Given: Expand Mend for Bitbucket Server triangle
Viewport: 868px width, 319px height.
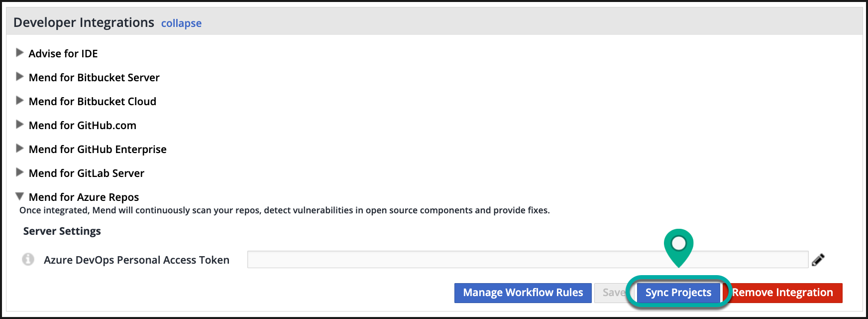Looking at the screenshot, I should coord(20,77).
